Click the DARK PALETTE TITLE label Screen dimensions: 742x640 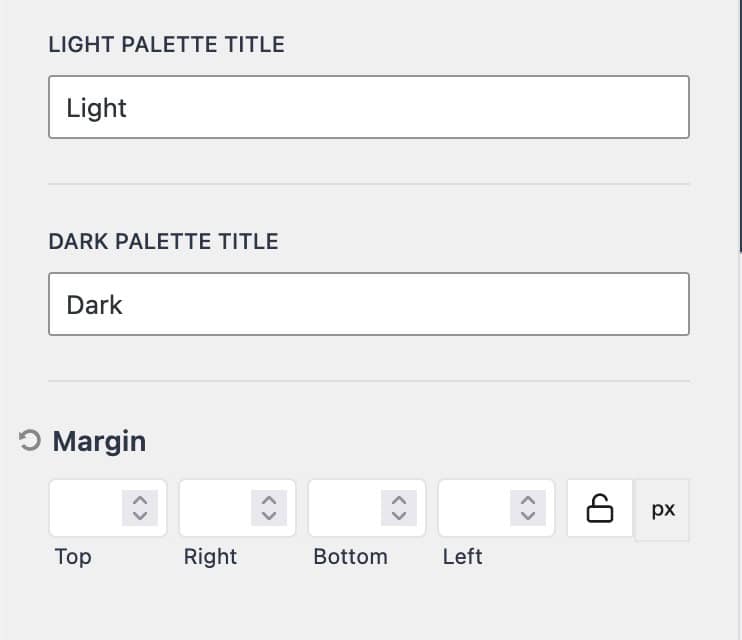pos(163,242)
